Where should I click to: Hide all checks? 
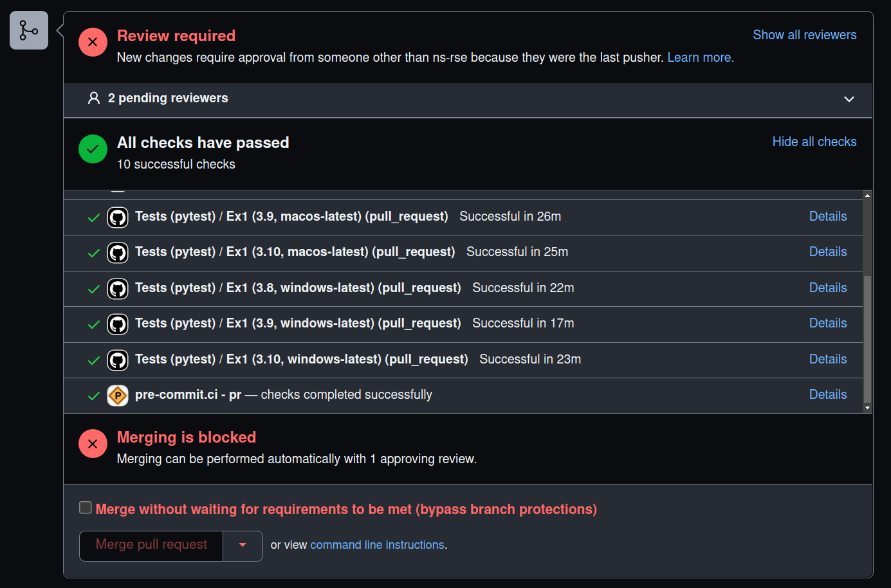(x=814, y=142)
